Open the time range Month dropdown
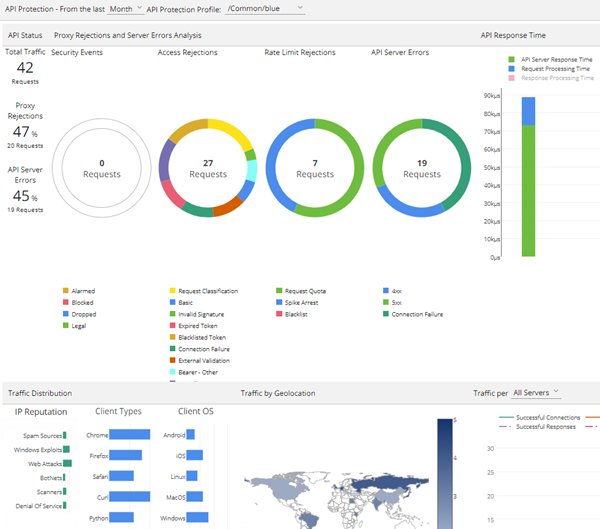This screenshot has height=529, width=600. click(x=125, y=8)
